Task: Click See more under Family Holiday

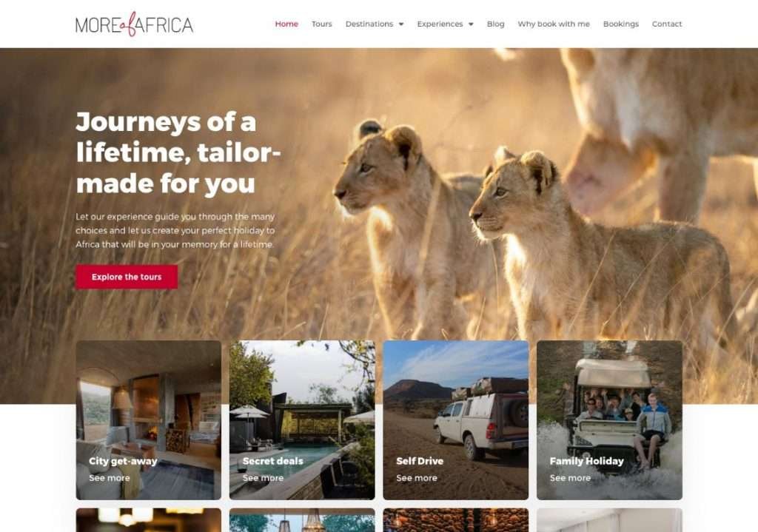Action: 570,478
